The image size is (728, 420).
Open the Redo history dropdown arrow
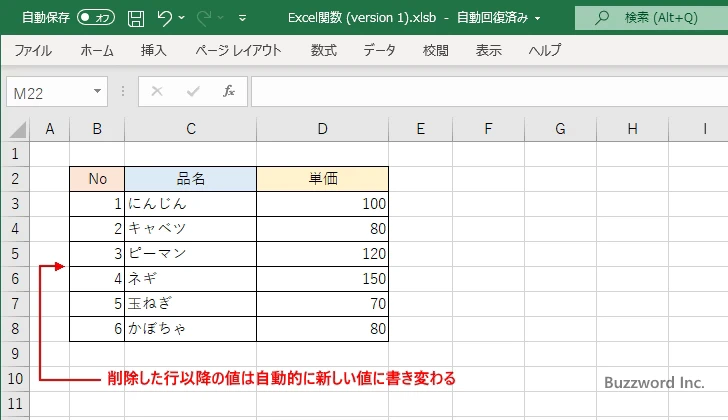point(221,18)
